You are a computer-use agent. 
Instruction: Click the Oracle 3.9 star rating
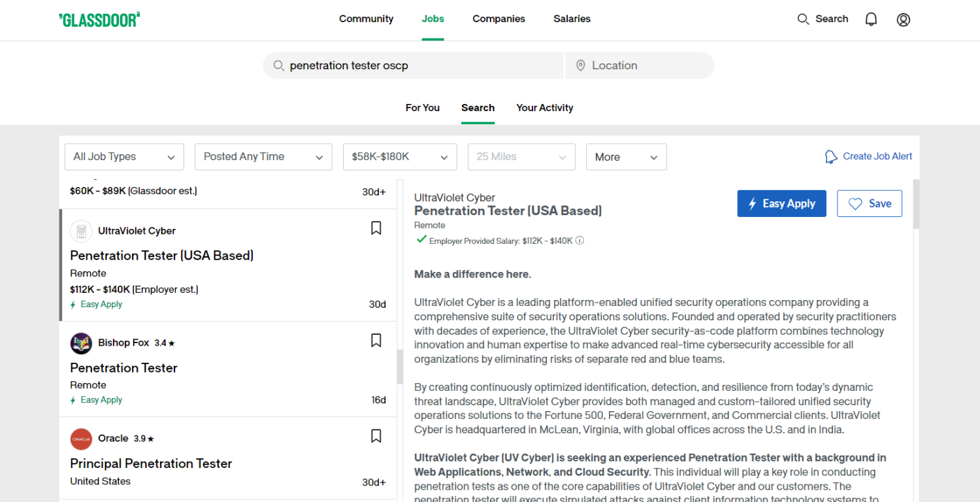(x=144, y=439)
